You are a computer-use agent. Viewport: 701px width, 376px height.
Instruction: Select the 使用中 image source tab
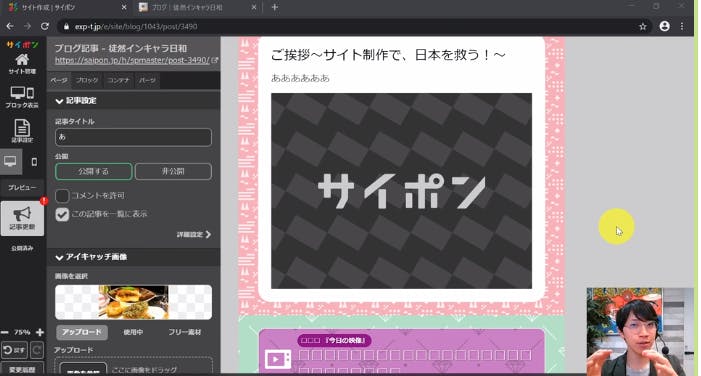133,332
